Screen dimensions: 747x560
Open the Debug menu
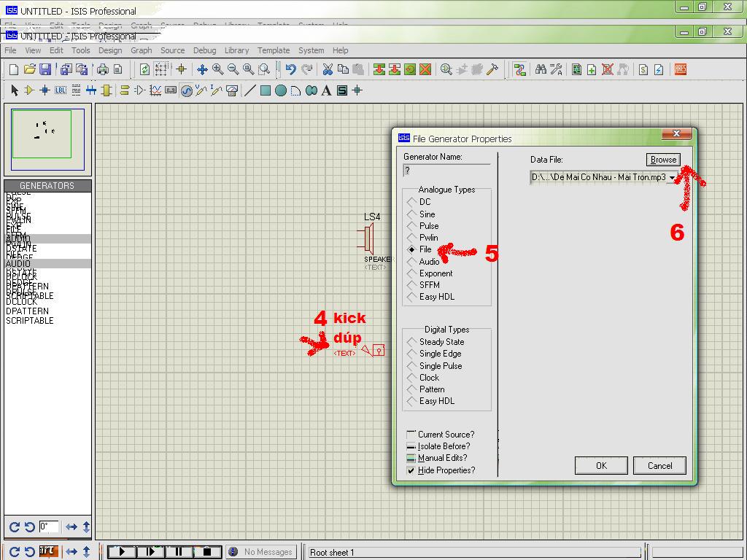coord(204,50)
